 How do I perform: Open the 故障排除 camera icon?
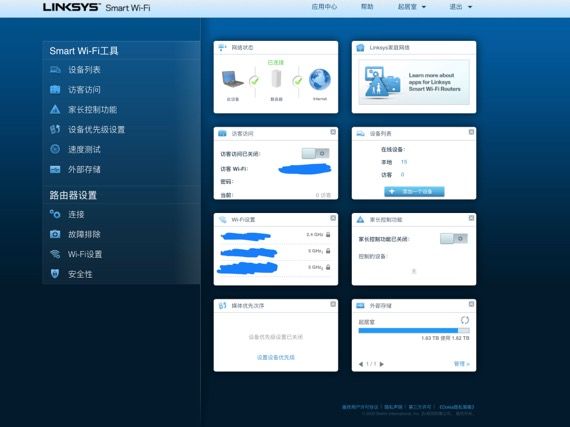pyautogui.click(x=55, y=234)
